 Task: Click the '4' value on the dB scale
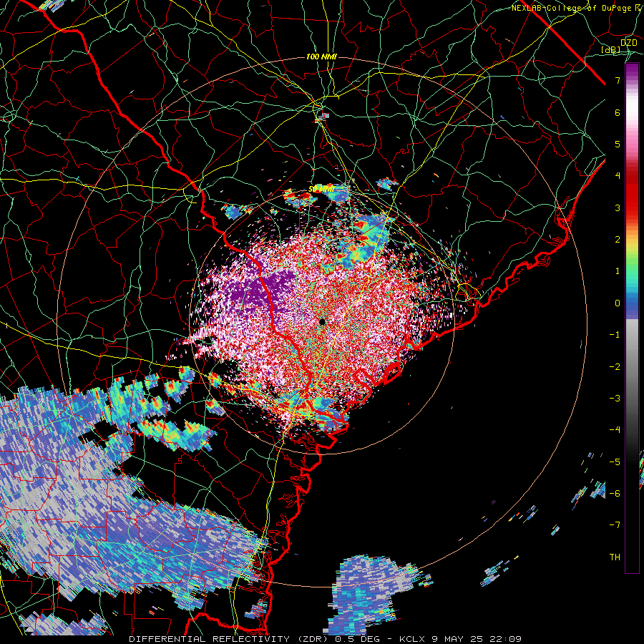(618, 176)
